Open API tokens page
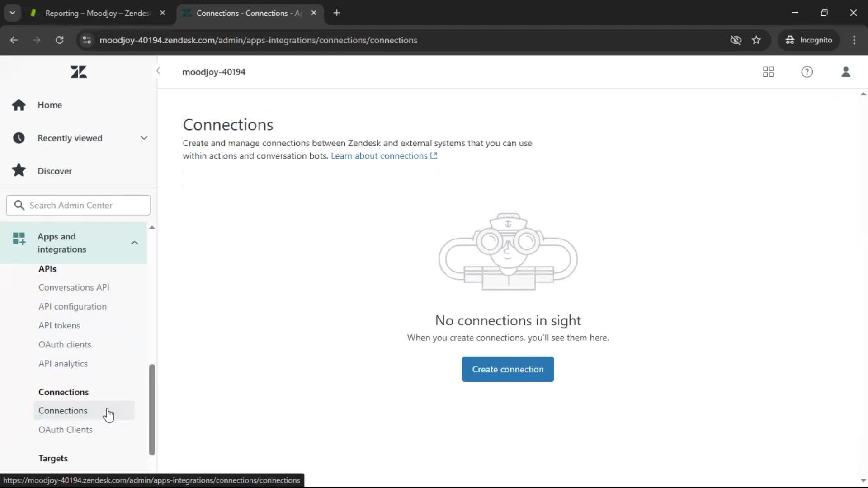This screenshot has height=488, width=868. coord(59,325)
